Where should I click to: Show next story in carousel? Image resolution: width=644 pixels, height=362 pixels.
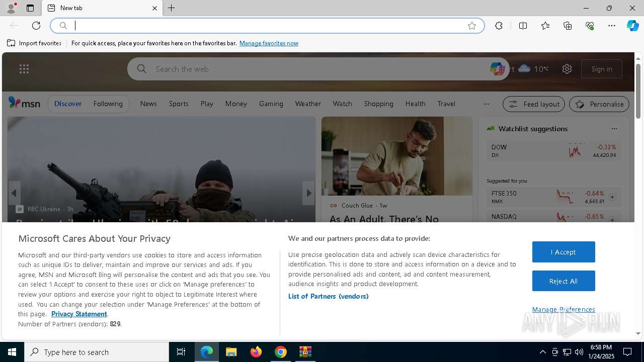308,193
